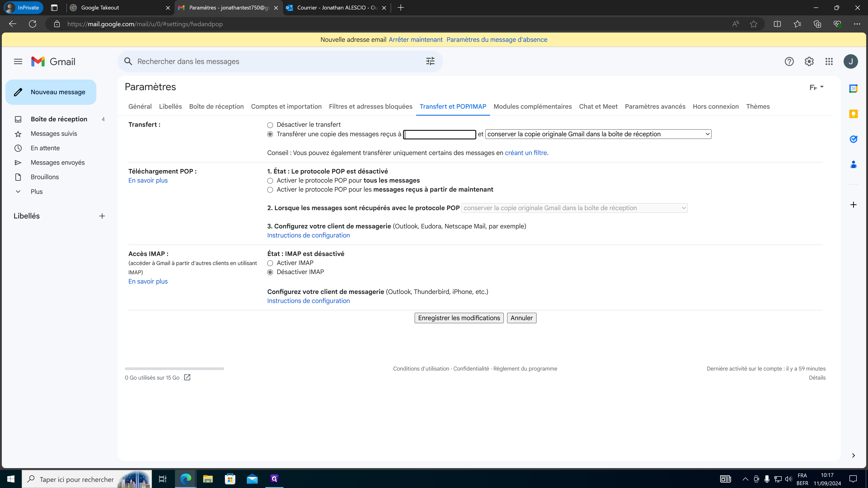Viewport: 868px width, 488px height.
Task: Open Google Keep side panel icon
Action: click(853, 114)
